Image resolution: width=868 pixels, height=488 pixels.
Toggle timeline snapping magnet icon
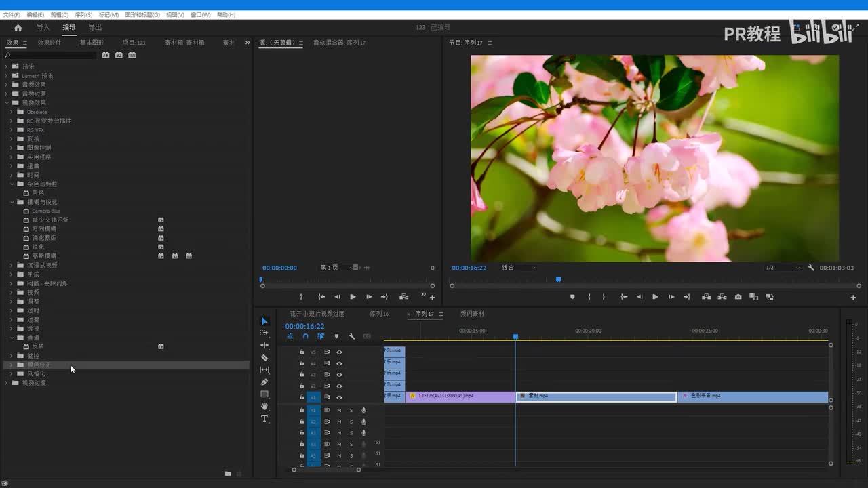pyautogui.click(x=305, y=336)
